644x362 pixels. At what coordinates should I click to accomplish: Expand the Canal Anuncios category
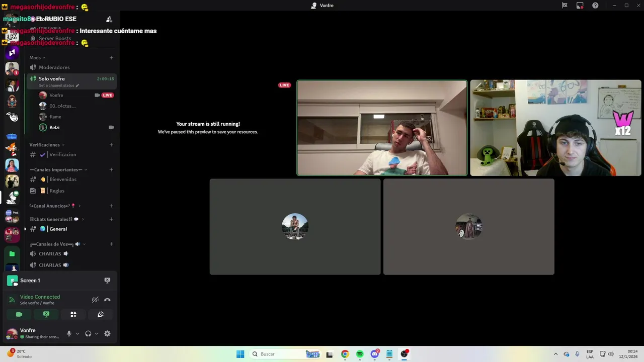pyautogui.click(x=55, y=206)
